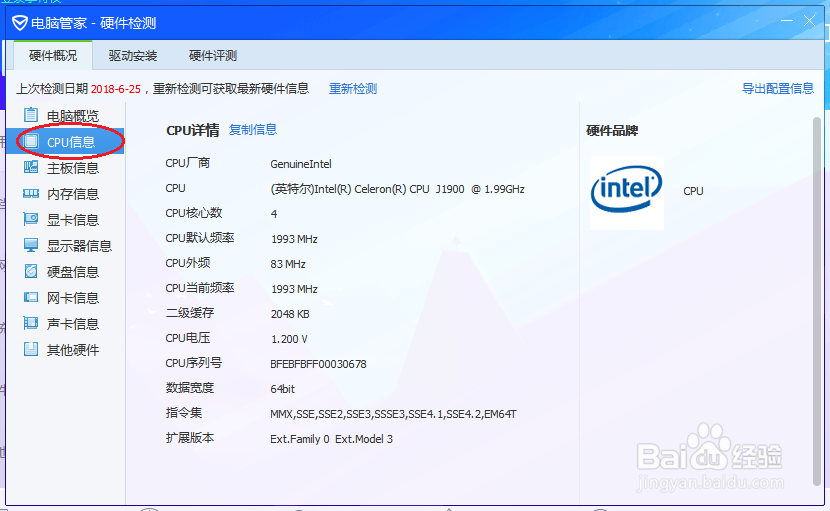Click the 导出配置信息 link
Viewport: 830px width, 511px height.
[778, 88]
